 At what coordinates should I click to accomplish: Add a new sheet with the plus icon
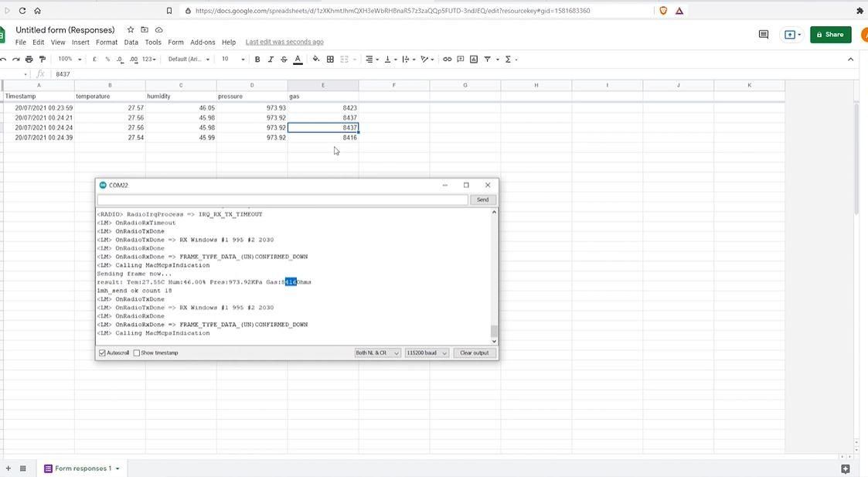[8, 468]
